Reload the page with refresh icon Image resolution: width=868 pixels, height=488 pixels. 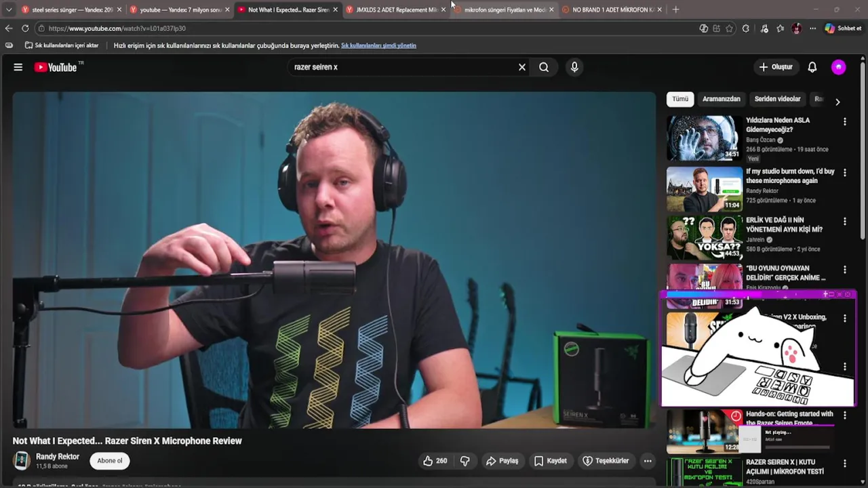tap(25, 28)
